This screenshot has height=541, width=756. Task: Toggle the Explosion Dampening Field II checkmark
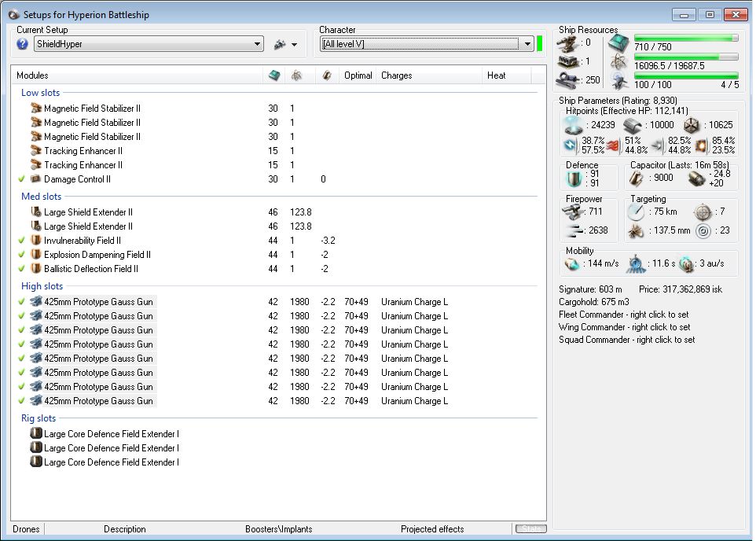(22, 254)
